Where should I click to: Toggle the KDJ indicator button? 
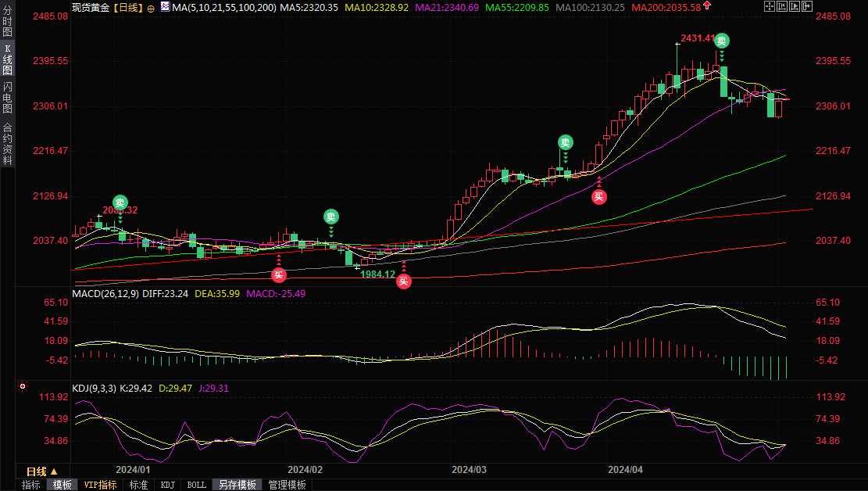coord(167,485)
